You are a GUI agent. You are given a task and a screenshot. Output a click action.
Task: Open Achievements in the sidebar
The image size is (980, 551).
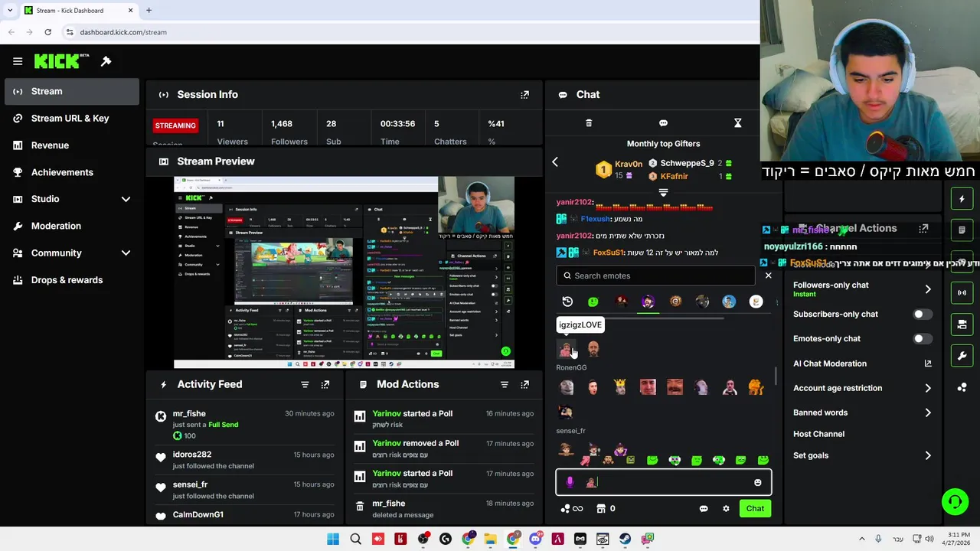click(73, 172)
